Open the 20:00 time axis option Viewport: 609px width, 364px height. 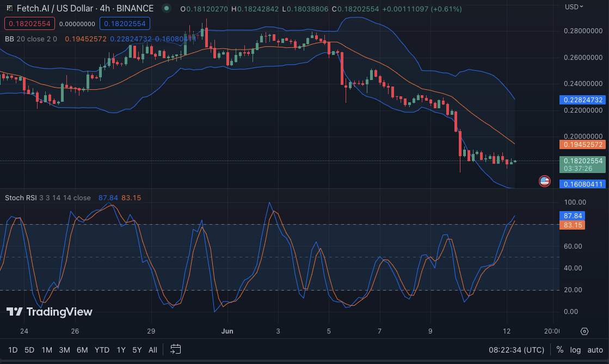click(552, 331)
